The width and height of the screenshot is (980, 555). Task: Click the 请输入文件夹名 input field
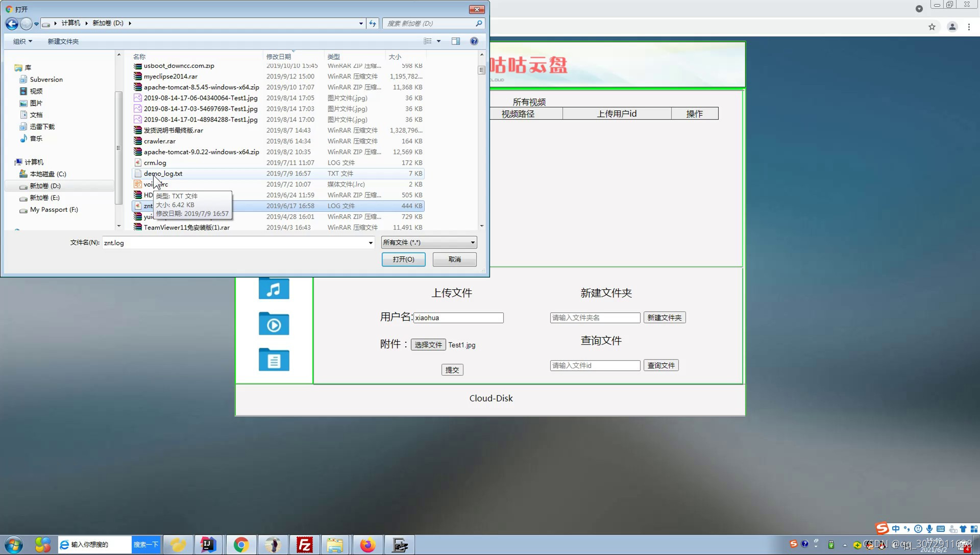click(595, 318)
